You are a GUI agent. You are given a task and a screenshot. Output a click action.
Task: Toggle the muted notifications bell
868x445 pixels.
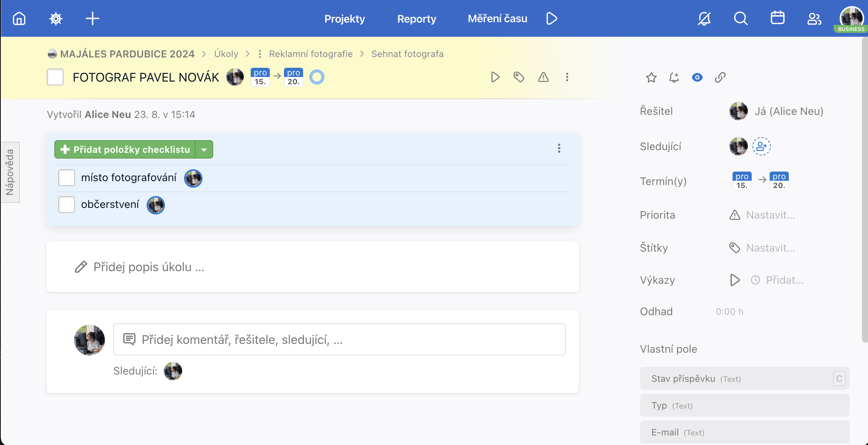tap(704, 18)
